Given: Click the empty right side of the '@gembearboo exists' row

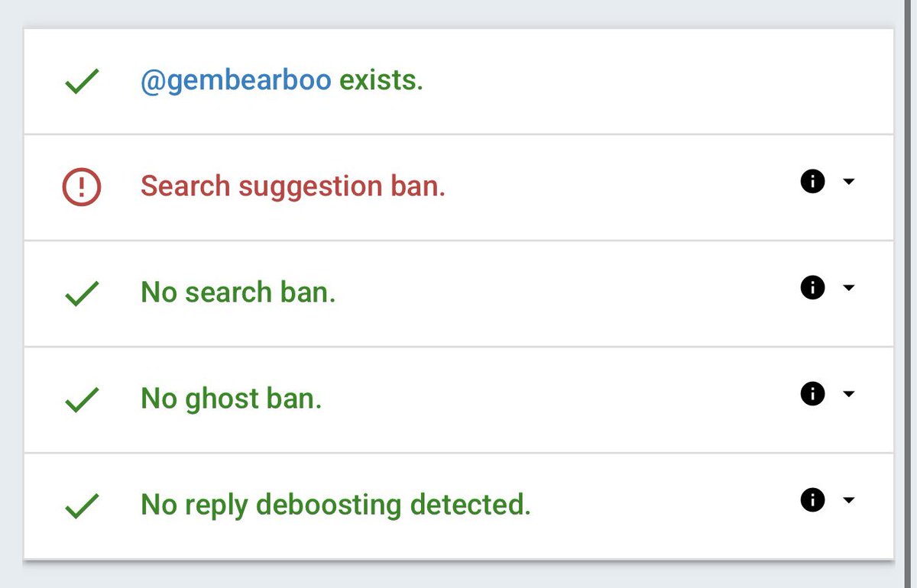Looking at the screenshot, I should 657,81.
